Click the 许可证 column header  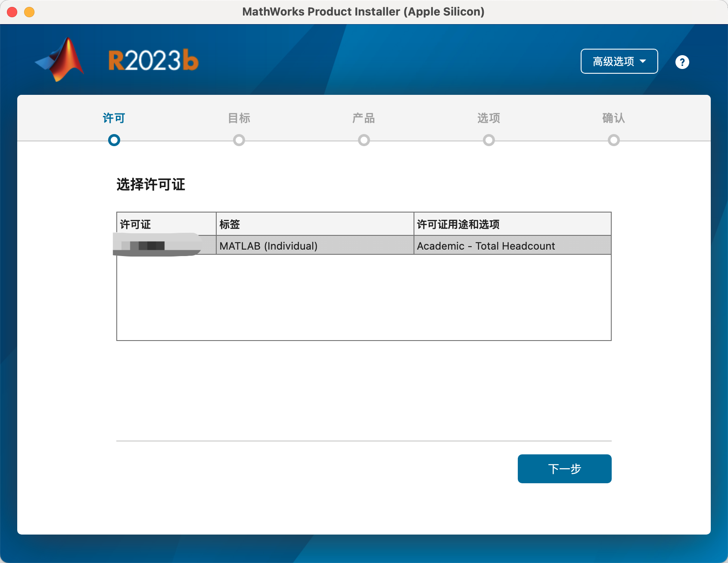tap(166, 224)
